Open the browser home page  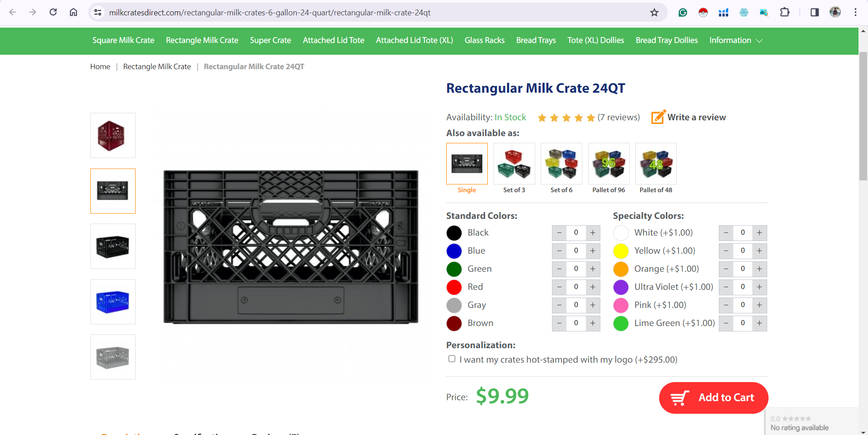pyautogui.click(x=73, y=12)
